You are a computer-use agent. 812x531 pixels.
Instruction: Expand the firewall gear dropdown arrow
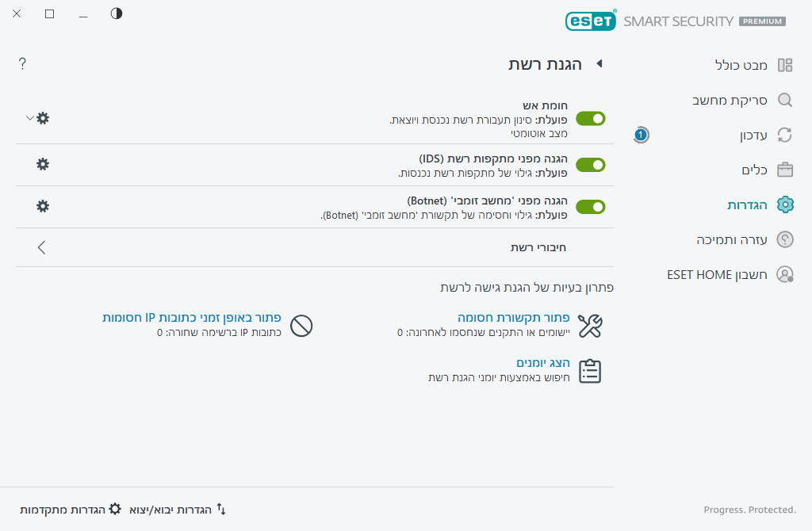(29, 118)
